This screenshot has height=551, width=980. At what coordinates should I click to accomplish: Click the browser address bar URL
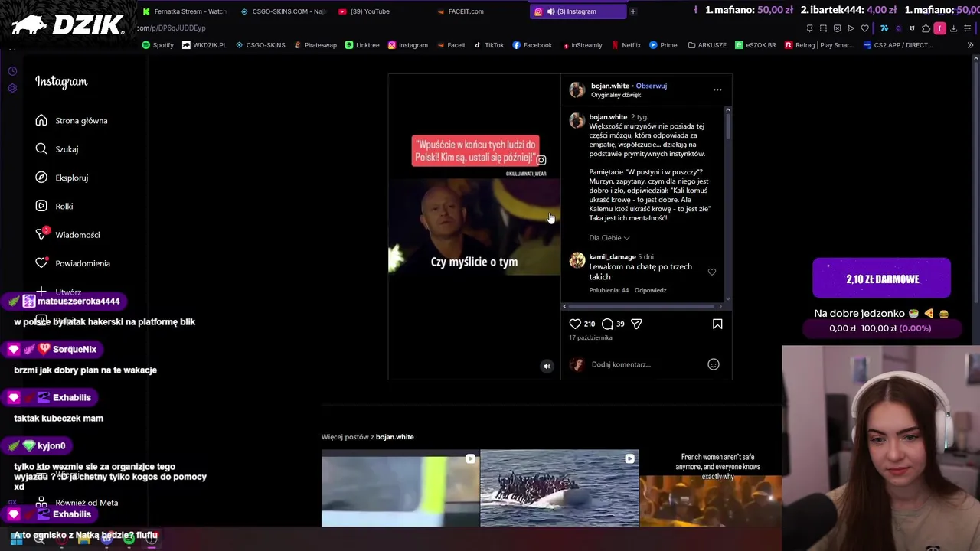(x=171, y=28)
